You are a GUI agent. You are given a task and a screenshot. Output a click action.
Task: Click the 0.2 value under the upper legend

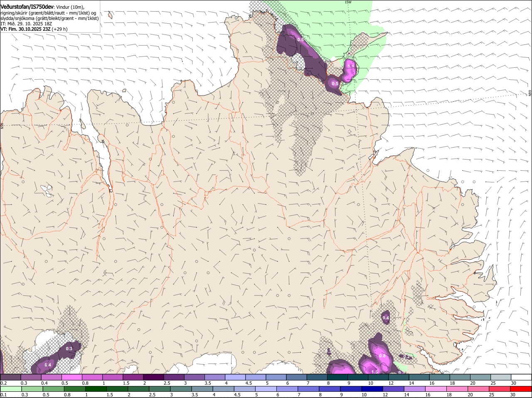3,383
